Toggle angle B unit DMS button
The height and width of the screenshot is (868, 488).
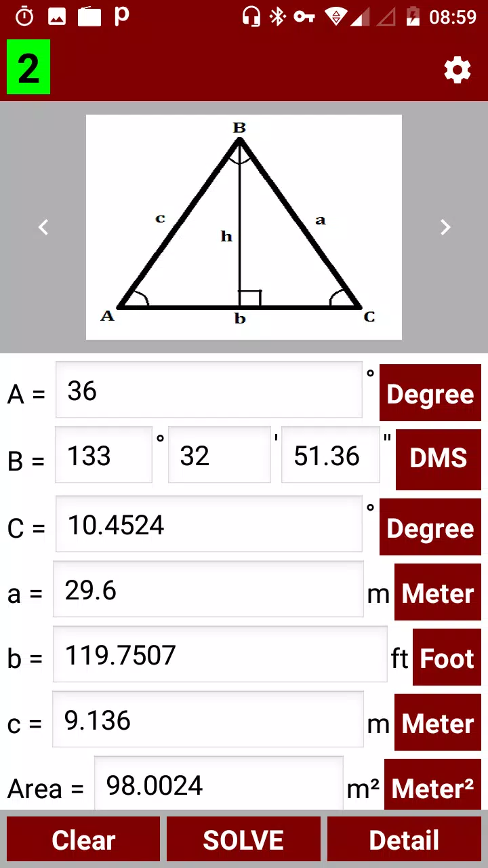point(439,459)
